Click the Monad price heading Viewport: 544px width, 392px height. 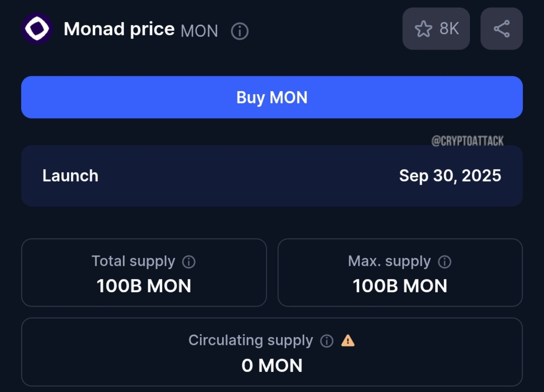(119, 29)
